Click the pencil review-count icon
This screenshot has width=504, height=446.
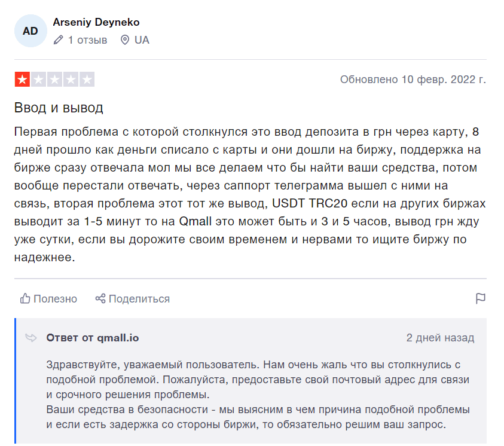(58, 40)
